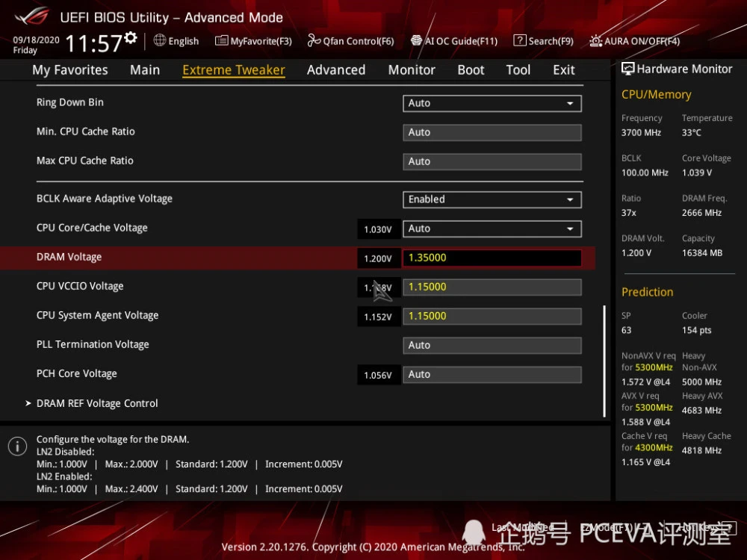Click the 1.152V system agent readout
The width and height of the screenshot is (747, 560).
(x=378, y=317)
